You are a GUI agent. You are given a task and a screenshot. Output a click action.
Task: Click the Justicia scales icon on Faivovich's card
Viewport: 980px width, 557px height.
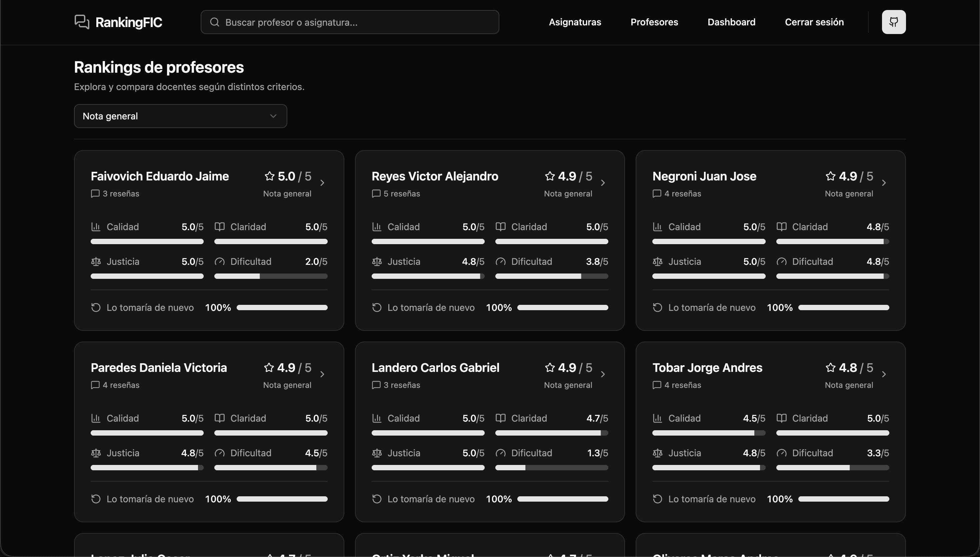coord(96,262)
